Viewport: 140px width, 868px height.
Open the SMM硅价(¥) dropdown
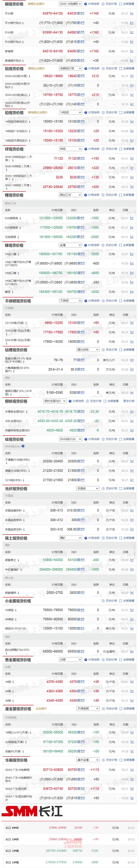tap(70, 439)
